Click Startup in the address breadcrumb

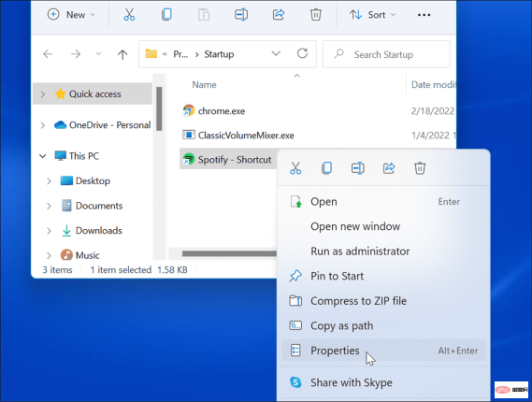pyautogui.click(x=219, y=54)
